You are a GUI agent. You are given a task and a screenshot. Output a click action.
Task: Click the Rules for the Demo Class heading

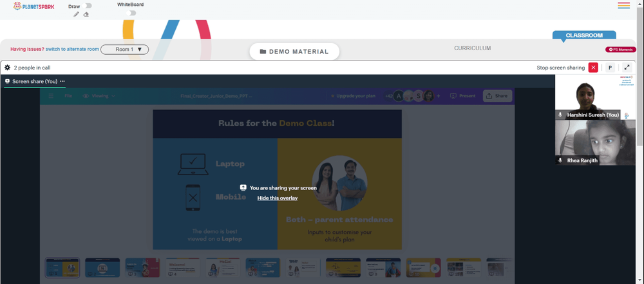276,123
